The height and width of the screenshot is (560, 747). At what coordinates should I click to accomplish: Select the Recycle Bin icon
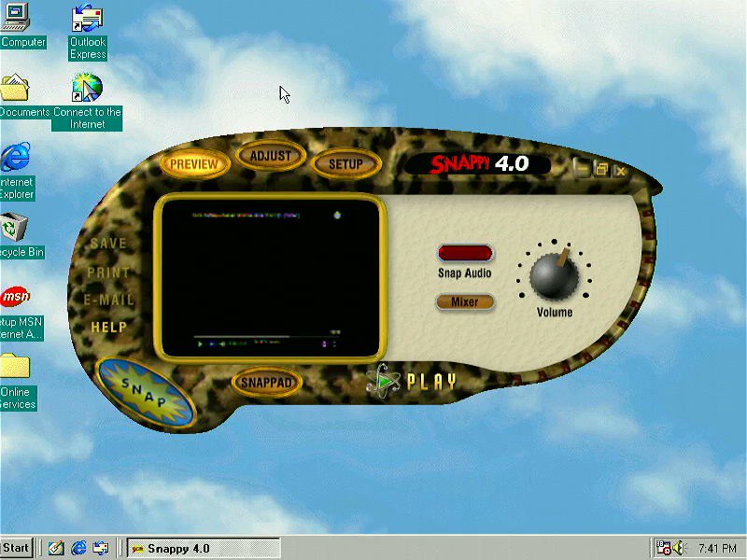19,235
